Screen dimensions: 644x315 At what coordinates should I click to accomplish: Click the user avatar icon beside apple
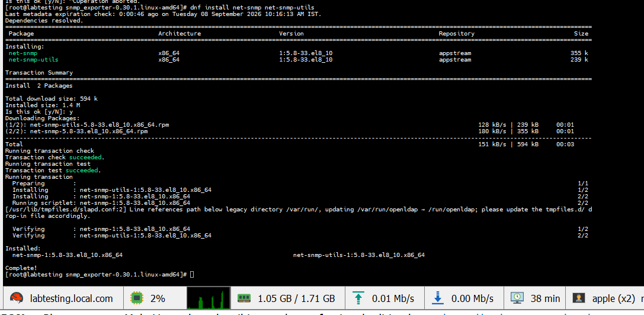coord(579,298)
